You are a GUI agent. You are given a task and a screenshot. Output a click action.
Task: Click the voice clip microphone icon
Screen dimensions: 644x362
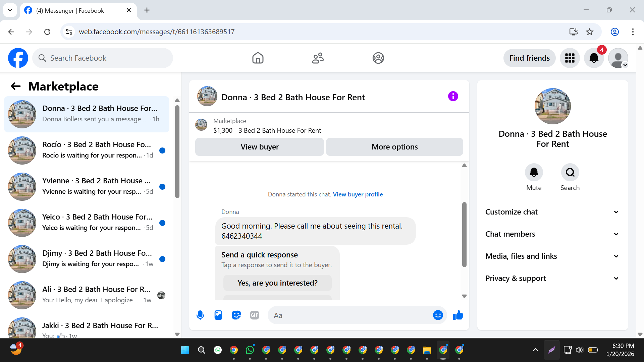pos(200,315)
